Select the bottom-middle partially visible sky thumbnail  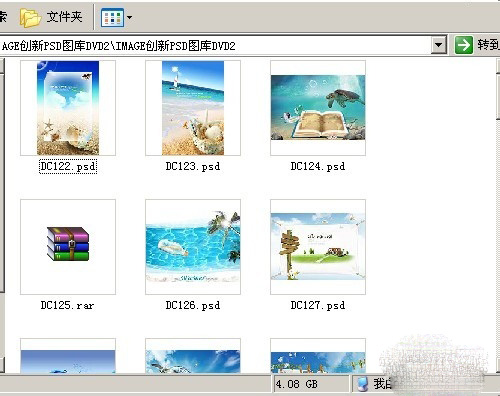pyautogui.click(x=193, y=356)
